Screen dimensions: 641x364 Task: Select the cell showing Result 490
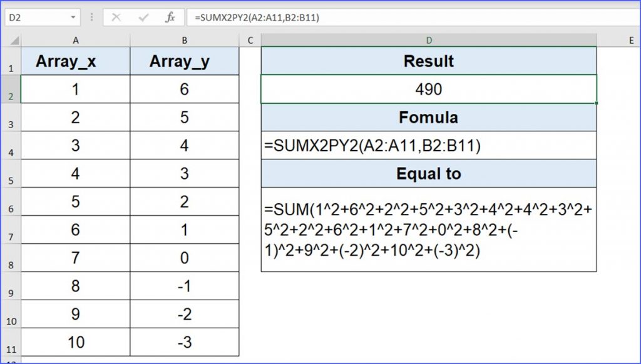point(428,89)
